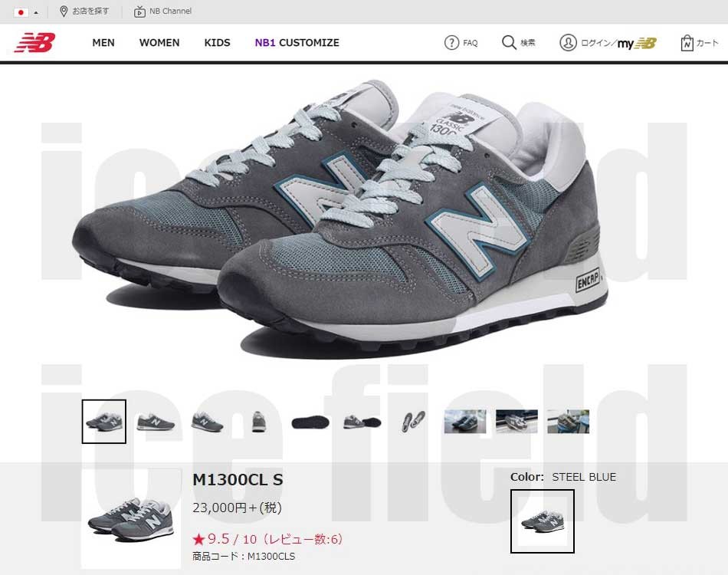Image resolution: width=728 pixels, height=575 pixels.
Task: Click the New Balance logo
Action: click(34, 42)
